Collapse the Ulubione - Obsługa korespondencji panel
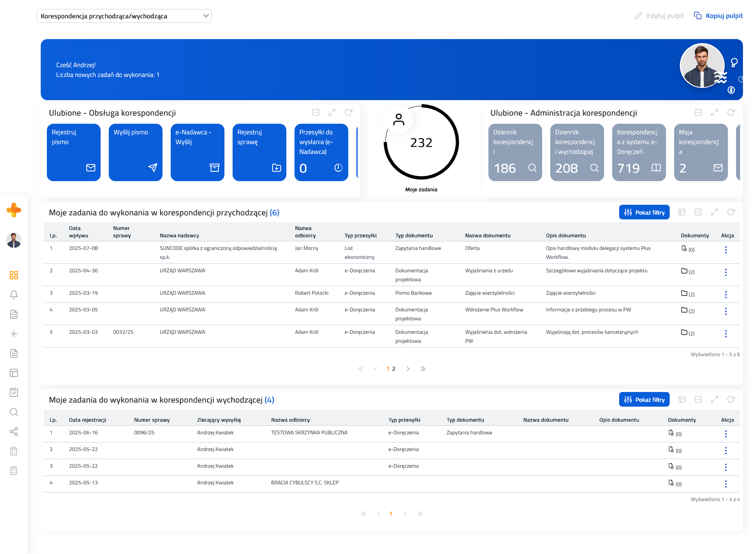 (316, 112)
